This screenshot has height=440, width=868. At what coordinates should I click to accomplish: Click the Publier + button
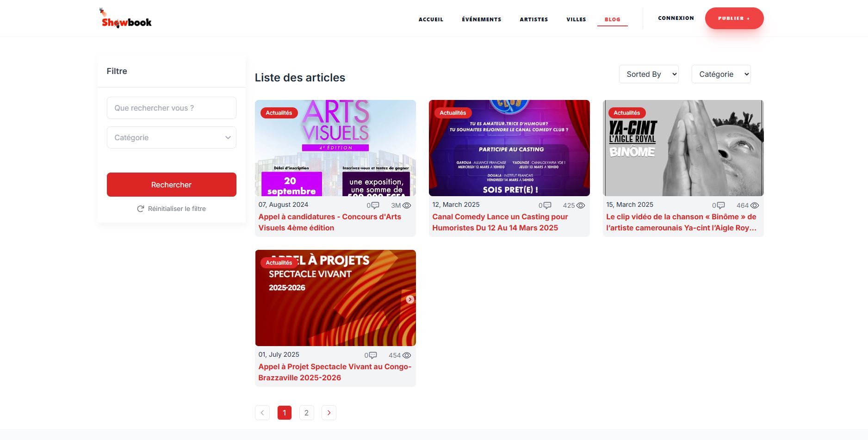(x=734, y=19)
